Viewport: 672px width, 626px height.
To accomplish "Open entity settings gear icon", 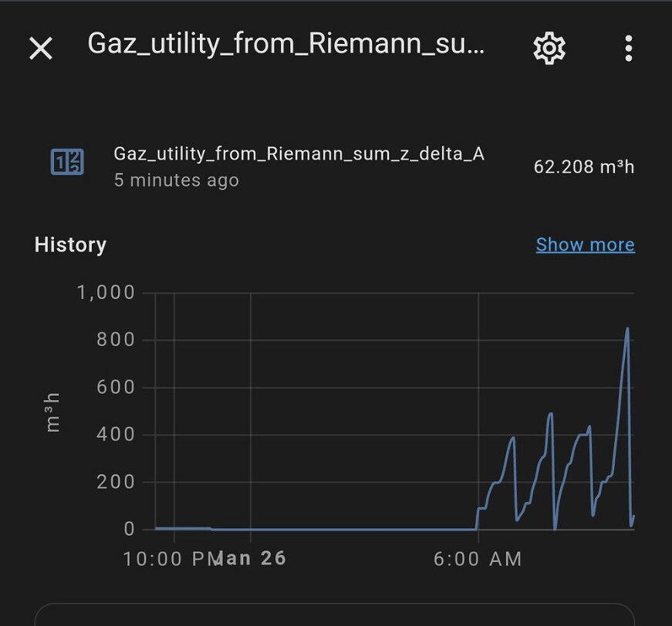I will (549, 48).
